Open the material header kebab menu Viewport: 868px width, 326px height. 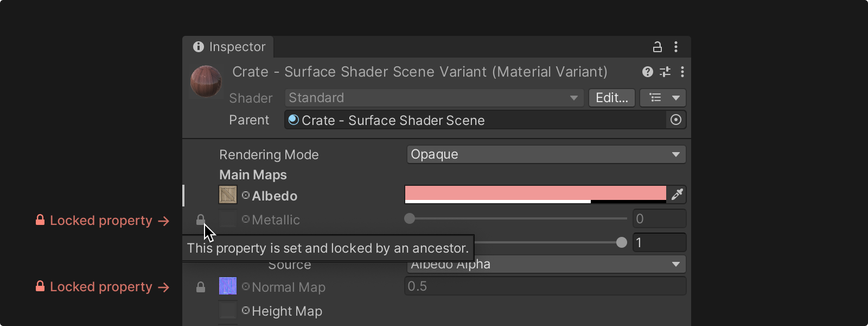682,72
